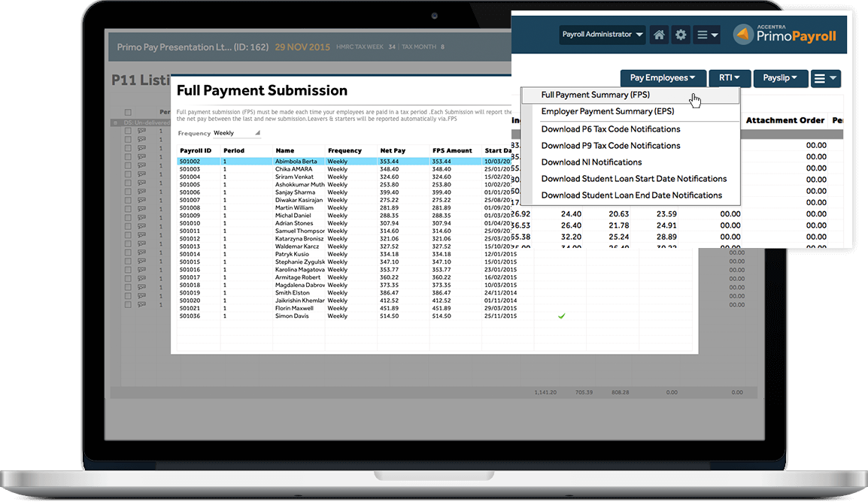Select Download Student Loan Start Date Notifications

click(x=634, y=179)
